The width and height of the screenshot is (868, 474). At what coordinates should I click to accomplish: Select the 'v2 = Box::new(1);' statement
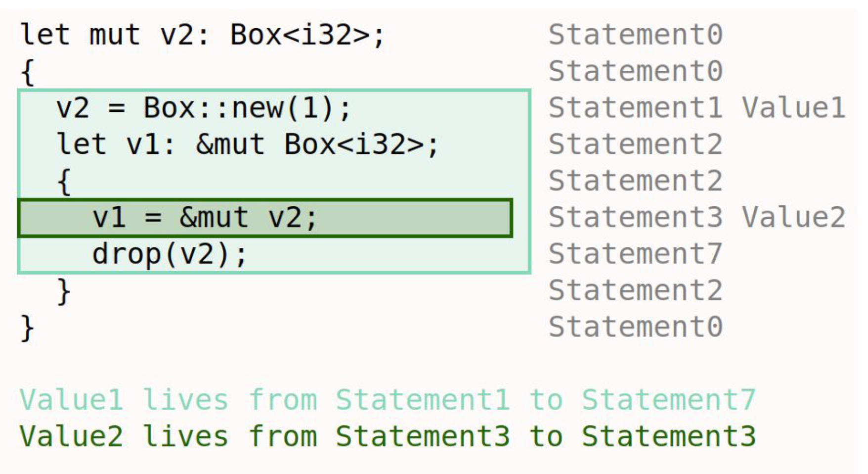point(203,108)
